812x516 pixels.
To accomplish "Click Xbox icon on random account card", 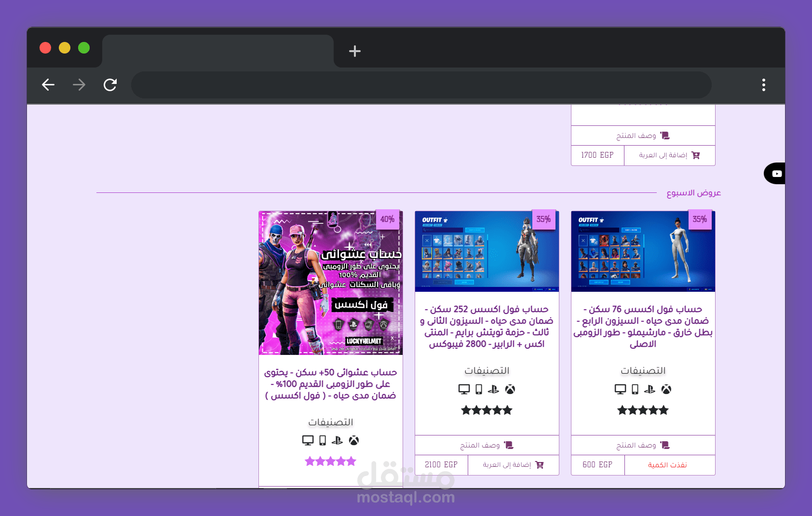I will [354, 440].
